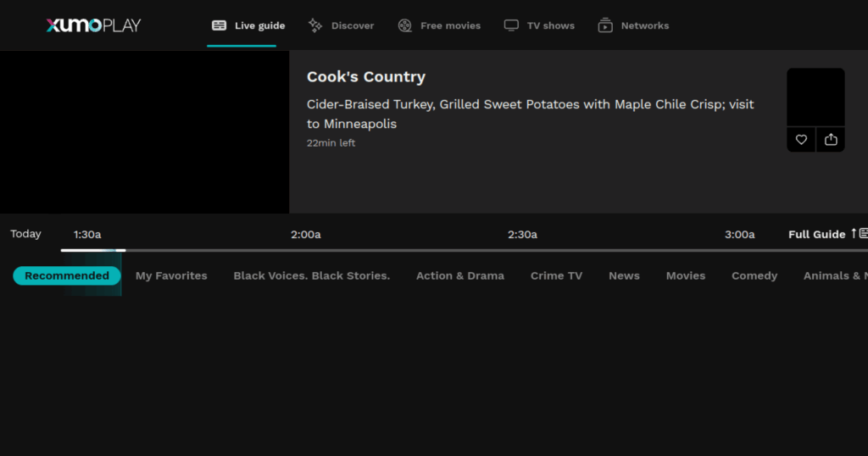868x456 pixels.
Task: Filter the guide by Movies
Action: click(x=685, y=275)
